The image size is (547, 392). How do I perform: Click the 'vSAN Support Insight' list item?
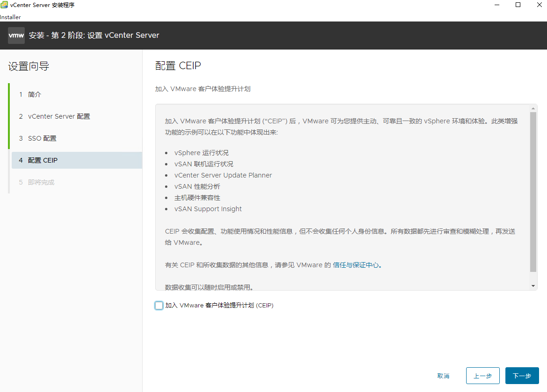pos(208,209)
